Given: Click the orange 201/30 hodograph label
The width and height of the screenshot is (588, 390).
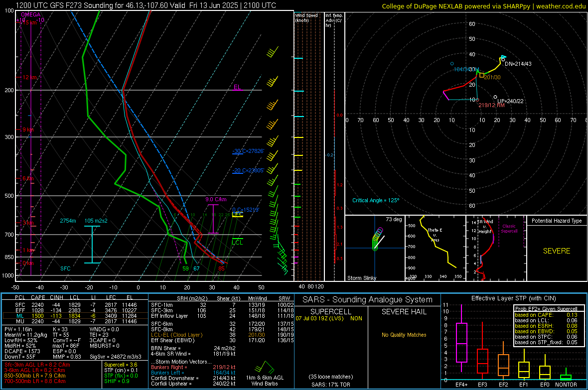Looking at the screenshot, I should (x=492, y=77).
